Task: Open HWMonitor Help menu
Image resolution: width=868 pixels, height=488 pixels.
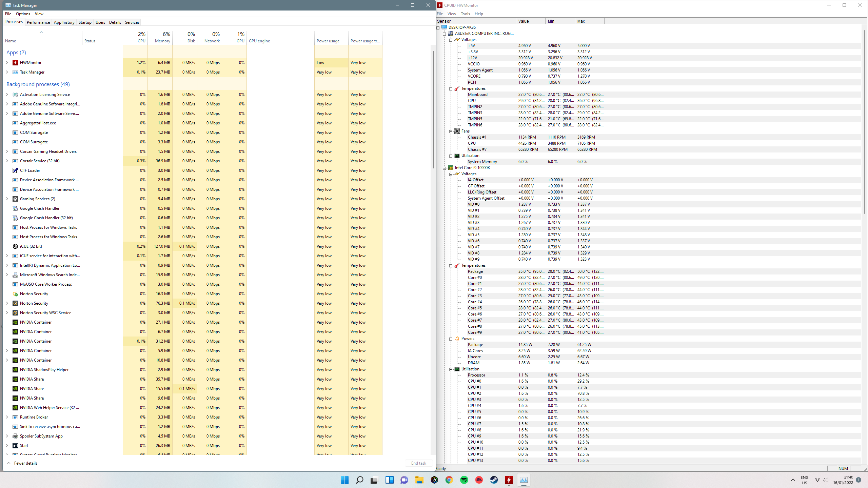Action: (479, 14)
